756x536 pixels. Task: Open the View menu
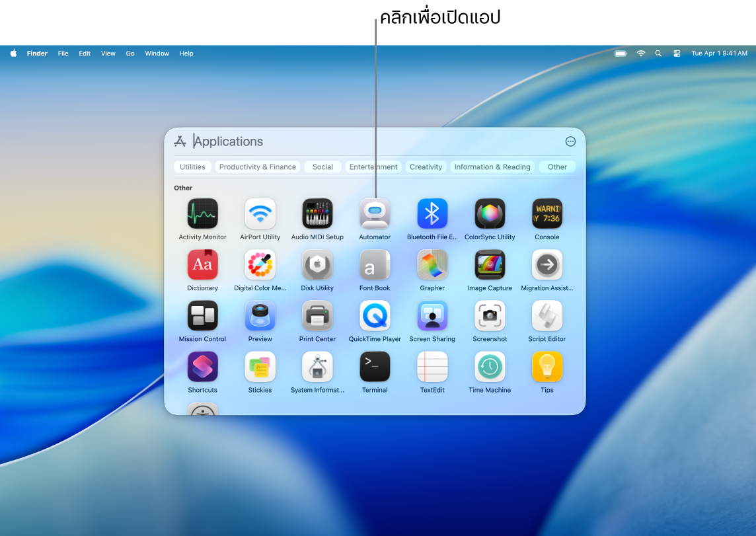point(108,54)
